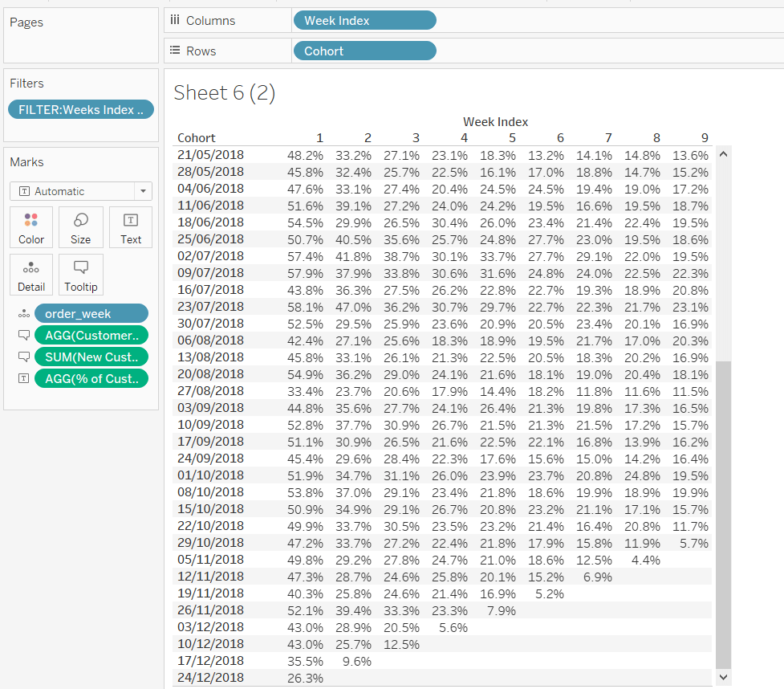Click the Detail card in Marks
Screen dimensions: 784x689
pyautogui.click(x=31, y=275)
